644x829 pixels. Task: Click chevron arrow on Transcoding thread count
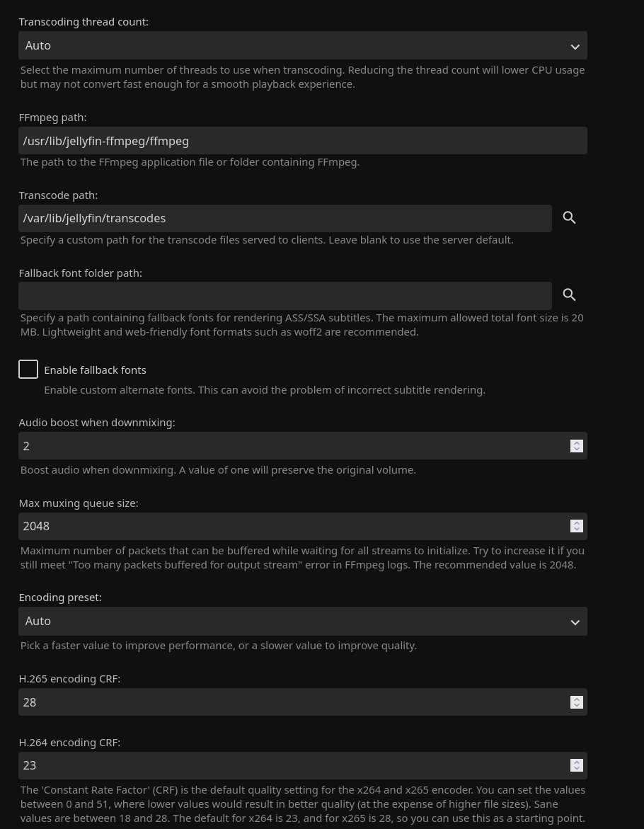pyautogui.click(x=575, y=47)
